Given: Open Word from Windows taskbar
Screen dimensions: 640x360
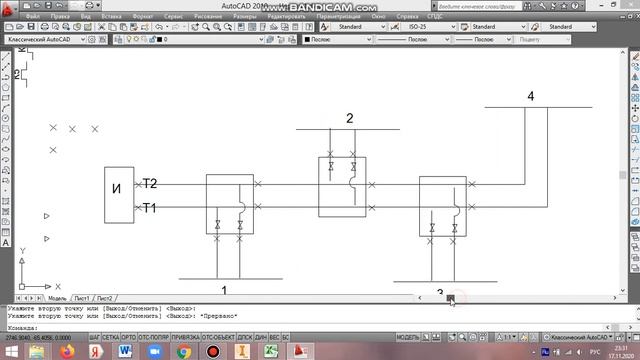Looking at the screenshot, I should pyautogui.click(x=125, y=351).
